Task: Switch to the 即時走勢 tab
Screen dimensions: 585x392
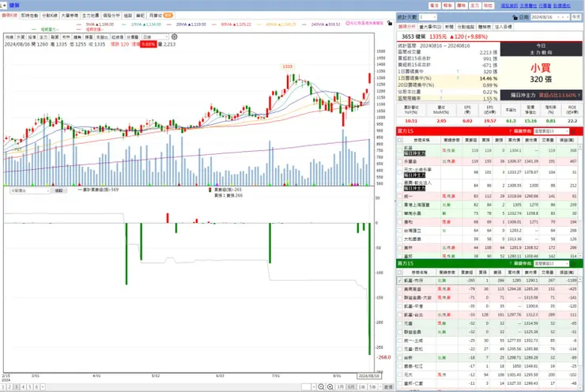Action: [x=29, y=16]
